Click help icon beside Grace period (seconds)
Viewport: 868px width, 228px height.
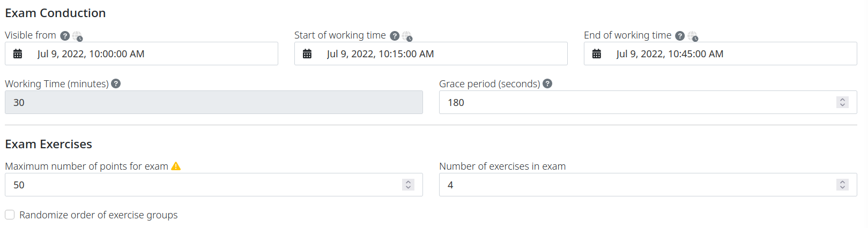coord(547,83)
